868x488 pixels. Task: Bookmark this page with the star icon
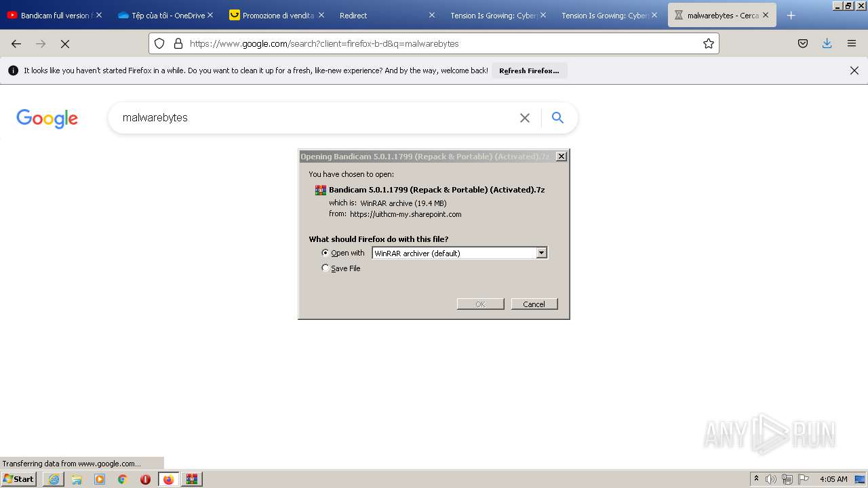coord(709,43)
